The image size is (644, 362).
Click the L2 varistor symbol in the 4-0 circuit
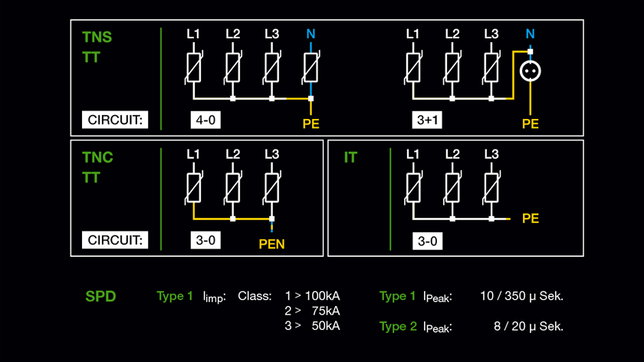[x=232, y=67]
